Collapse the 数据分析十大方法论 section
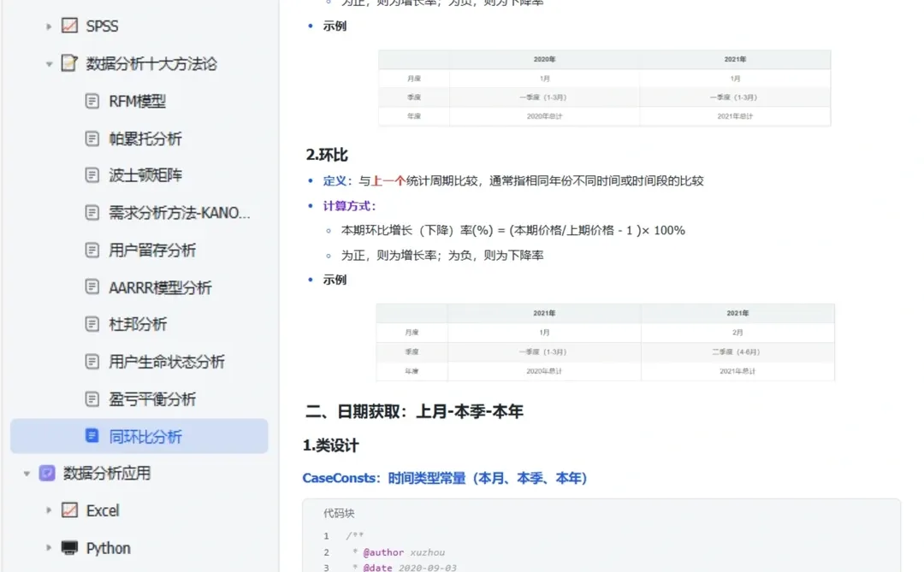The image size is (924, 572). 49,63
